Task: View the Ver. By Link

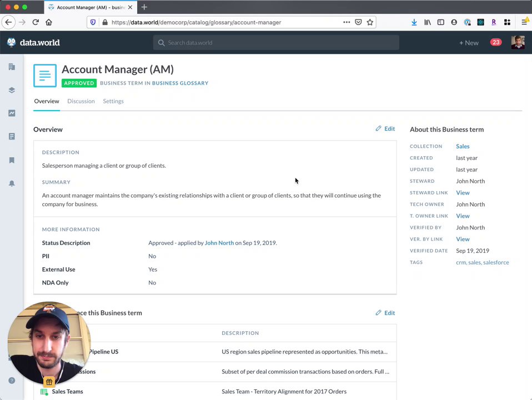Action: [463, 239]
